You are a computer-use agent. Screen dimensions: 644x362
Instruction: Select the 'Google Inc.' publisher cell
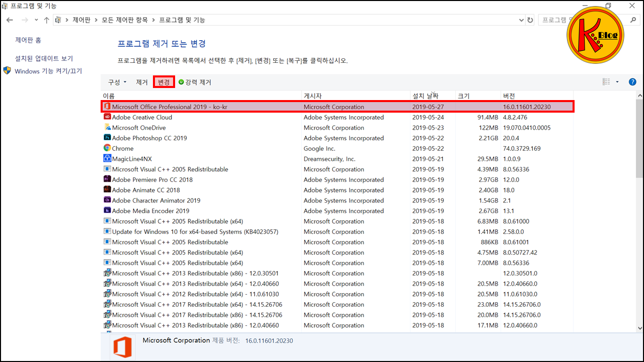[x=319, y=148]
